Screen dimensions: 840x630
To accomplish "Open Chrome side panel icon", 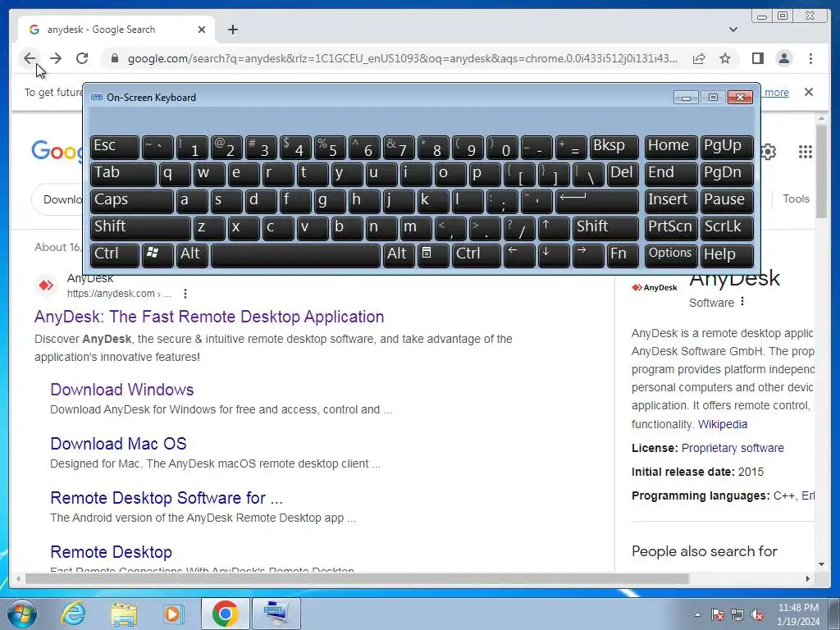I will pos(757,58).
